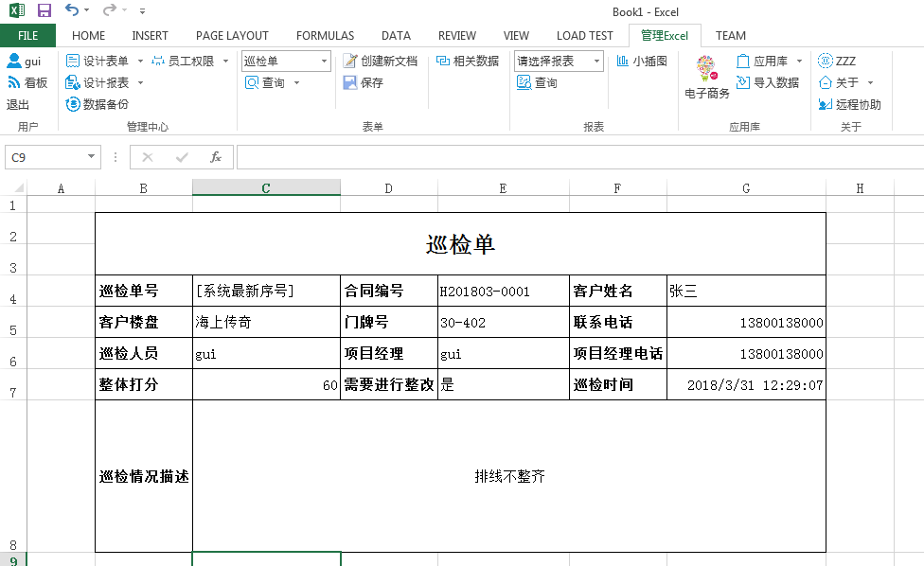Click 员工权限 staff permissions button
The height and width of the screenshot is (566, 924).
click(x=183, y=61)
